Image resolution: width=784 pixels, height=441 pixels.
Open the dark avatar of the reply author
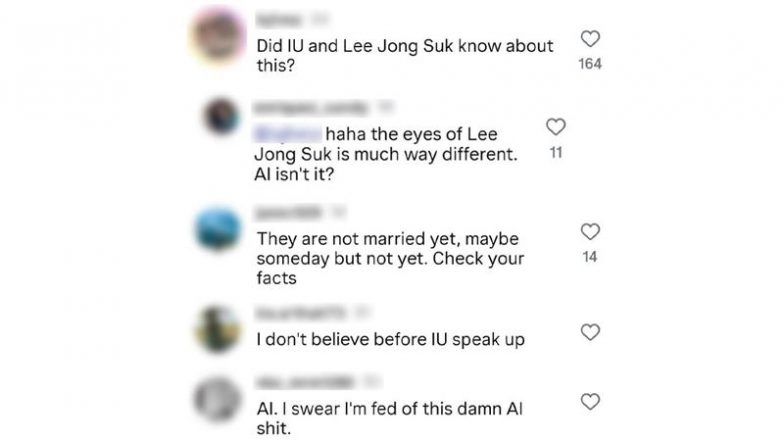click(x=220, y=116)
